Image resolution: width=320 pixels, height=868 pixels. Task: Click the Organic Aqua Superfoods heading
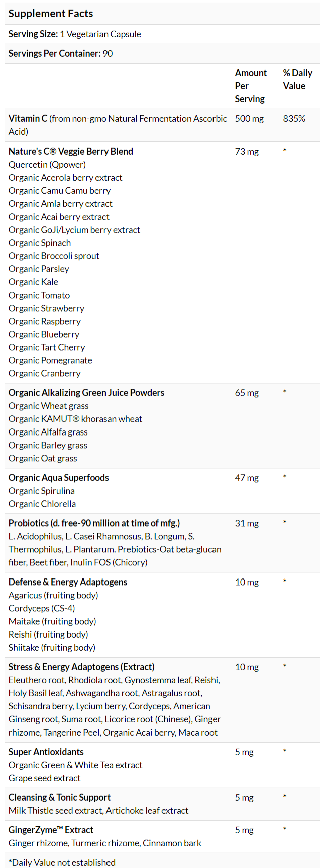pyautogui.click(x=59, y=478)
